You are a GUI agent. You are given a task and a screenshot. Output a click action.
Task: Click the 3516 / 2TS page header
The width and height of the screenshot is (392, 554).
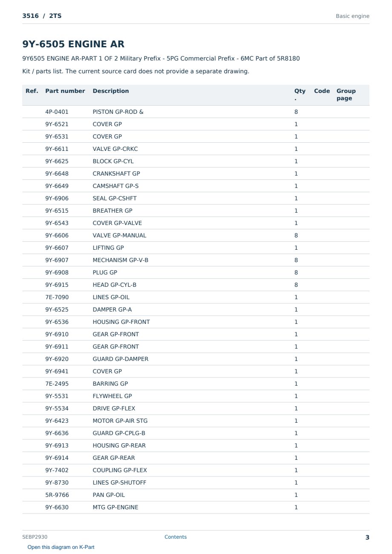(x=42, y=16)
